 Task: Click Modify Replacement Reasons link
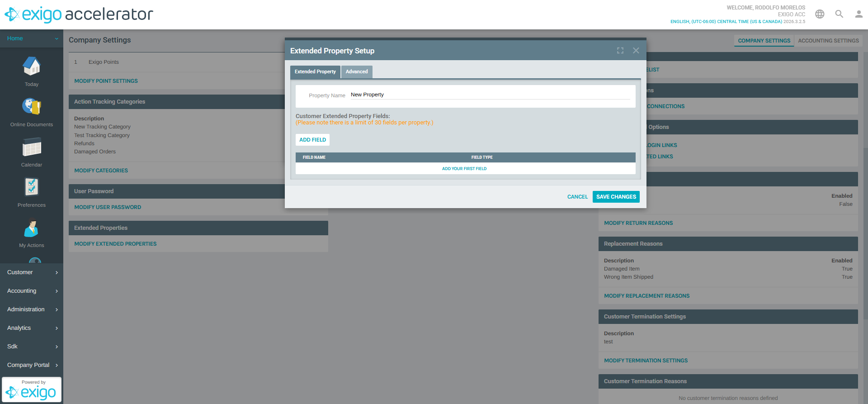pos(646,296)
